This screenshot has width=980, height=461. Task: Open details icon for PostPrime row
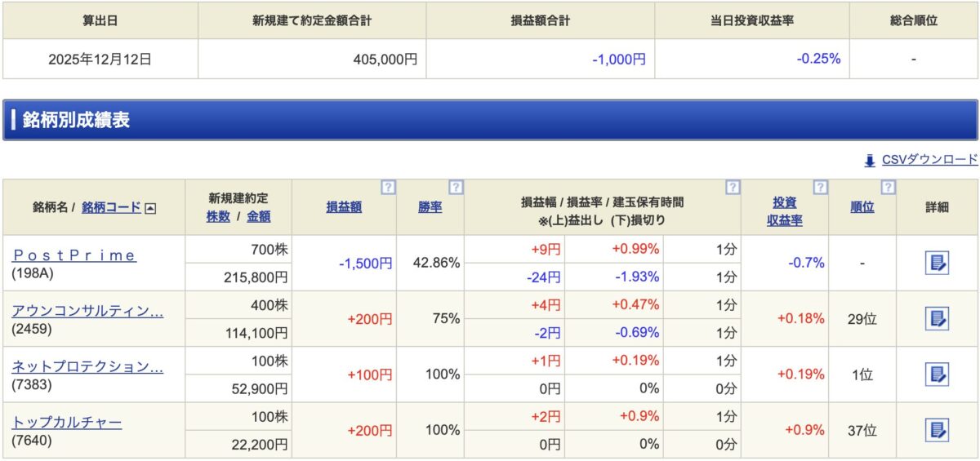coord(937,263)
